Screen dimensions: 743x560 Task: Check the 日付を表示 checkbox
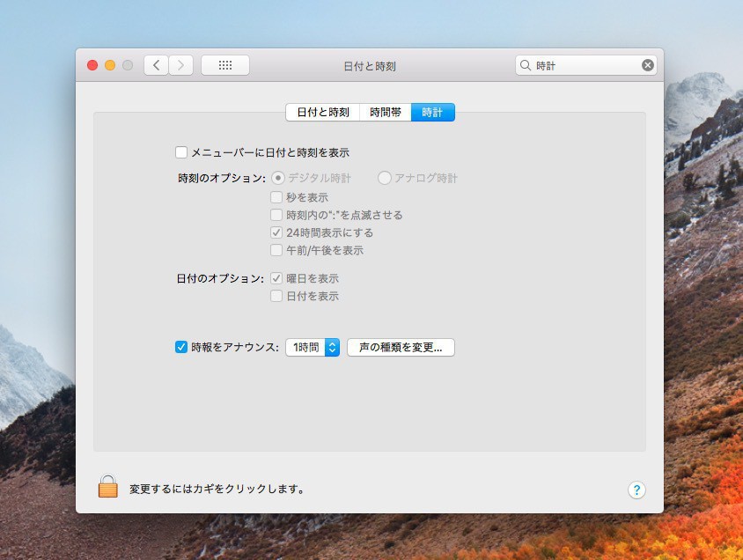tap(276, 296)
